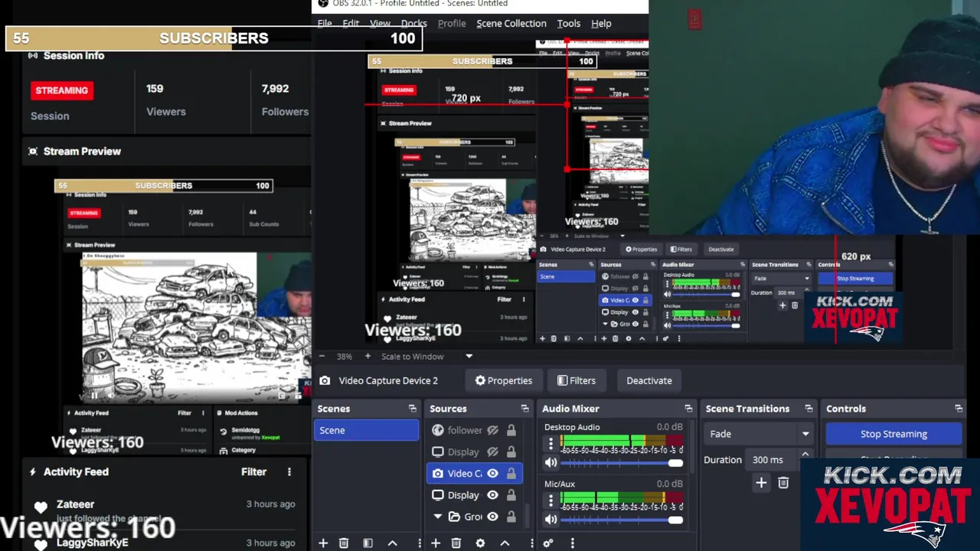Open Desktop Audio three-dot options menu
The width and height of the screenshot is (980, 551).
pos(550,443)
